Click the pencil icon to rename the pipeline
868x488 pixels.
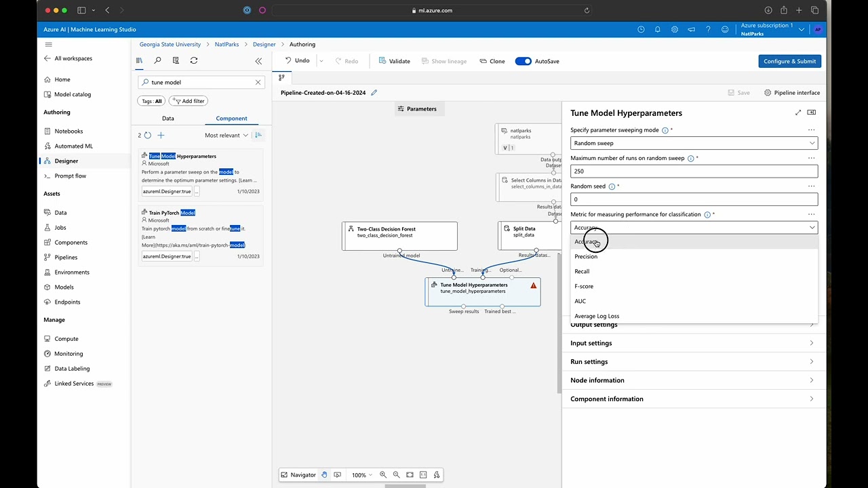click(374, 93)
